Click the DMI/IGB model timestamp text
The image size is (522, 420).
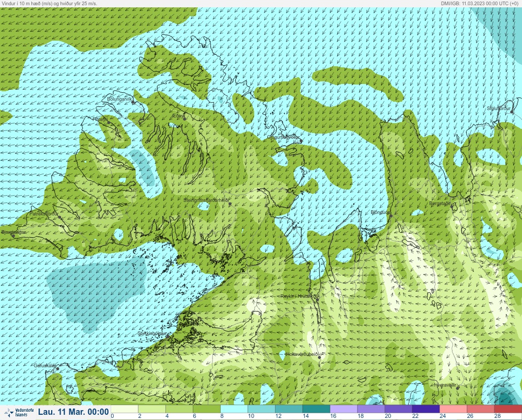[479, 3]
